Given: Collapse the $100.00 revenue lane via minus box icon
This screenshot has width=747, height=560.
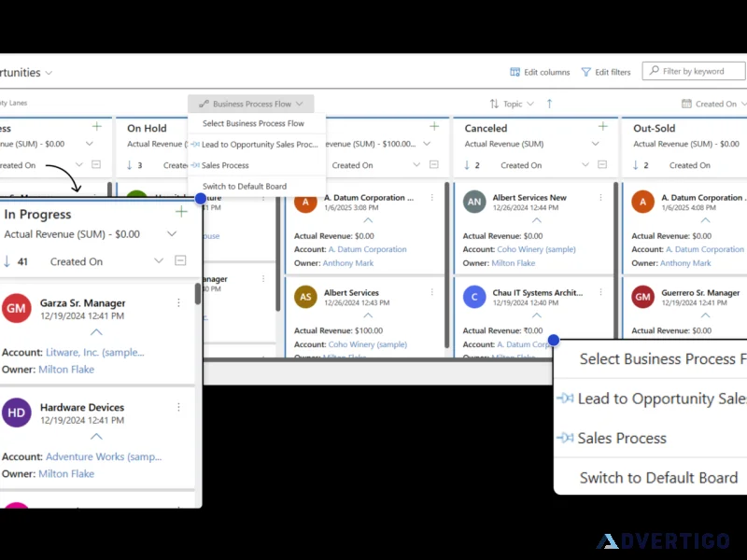Looking at the screenshot, I should click(433, 164).
